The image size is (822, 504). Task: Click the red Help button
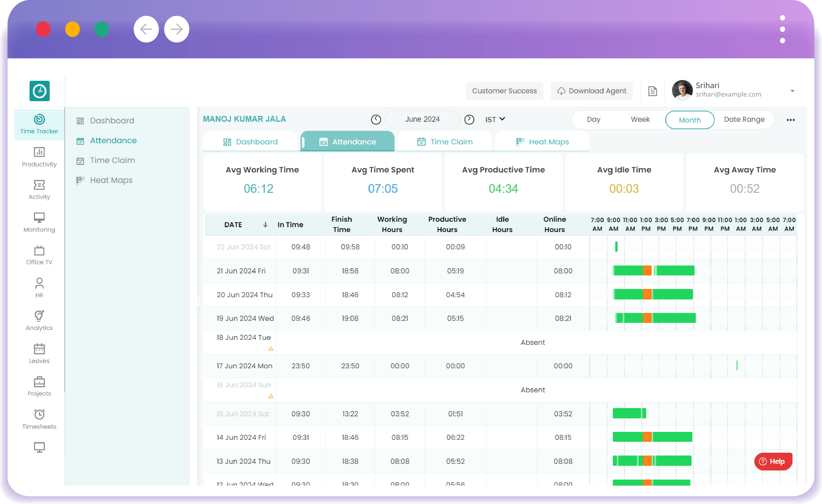(773, 461)
